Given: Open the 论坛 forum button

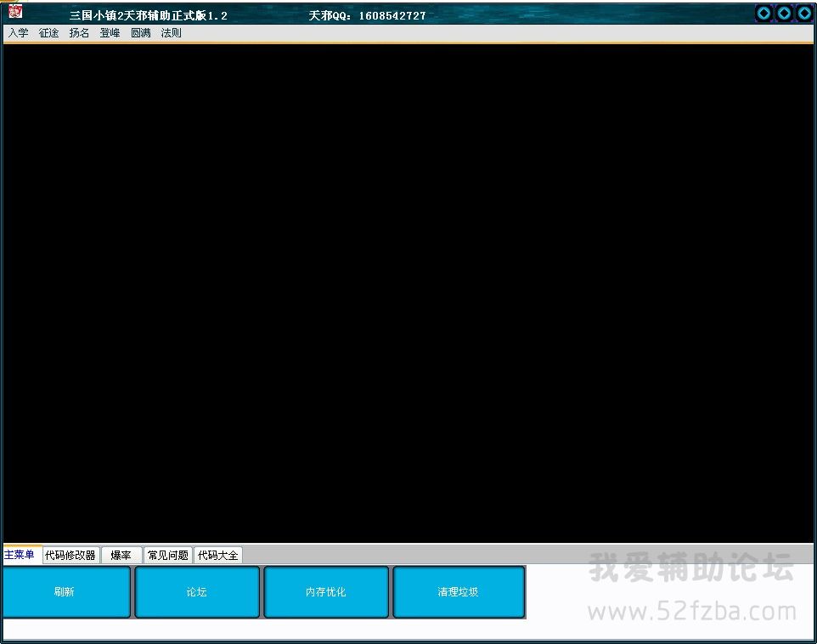Looking at the screenshot, I should [x=197, y=592].
